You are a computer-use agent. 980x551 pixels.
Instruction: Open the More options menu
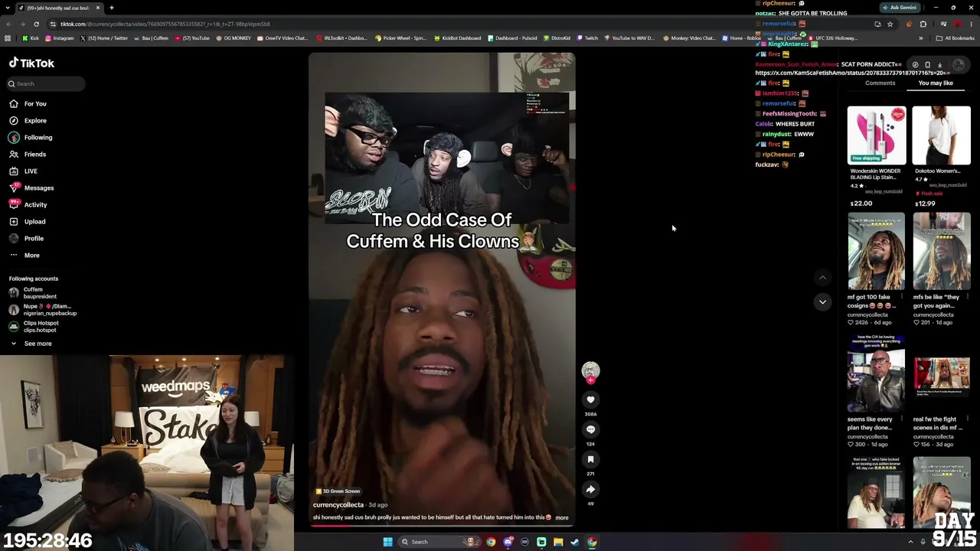coord(25,255)
